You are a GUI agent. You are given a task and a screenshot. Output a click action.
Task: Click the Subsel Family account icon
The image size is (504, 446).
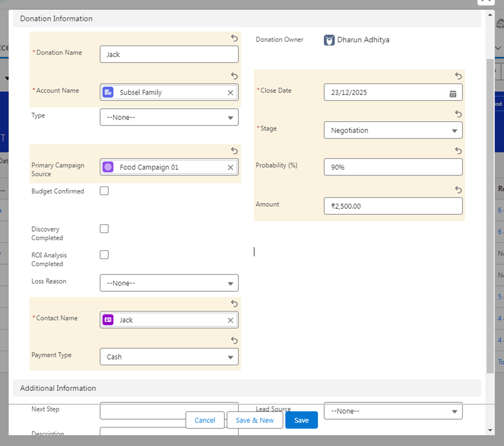108,92
